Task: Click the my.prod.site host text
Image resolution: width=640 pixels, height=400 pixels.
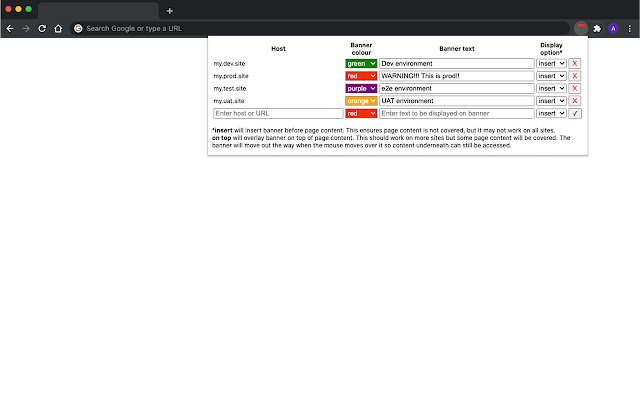Action: (231, 76)
